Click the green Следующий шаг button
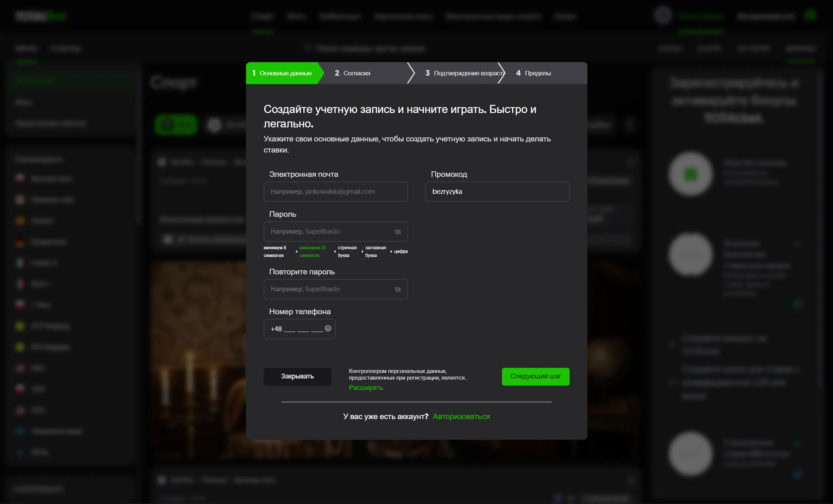833x504 pixels. point(535,376)
